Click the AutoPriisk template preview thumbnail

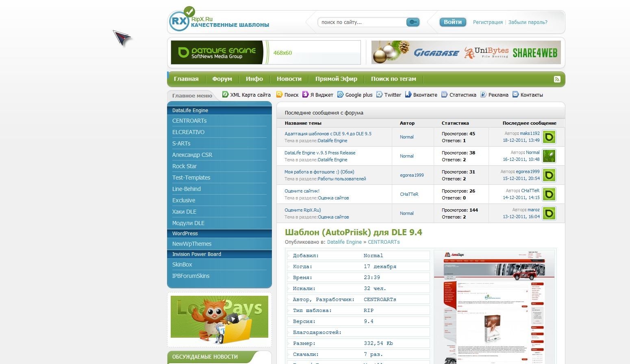click(x=495, y=307)
